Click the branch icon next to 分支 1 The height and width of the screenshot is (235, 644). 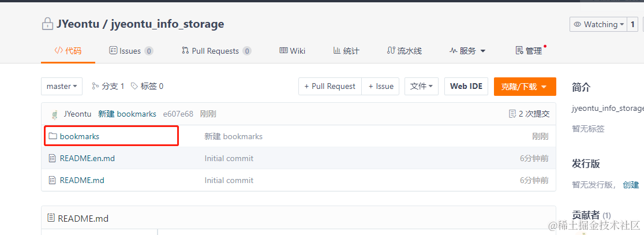click(96, 86)
